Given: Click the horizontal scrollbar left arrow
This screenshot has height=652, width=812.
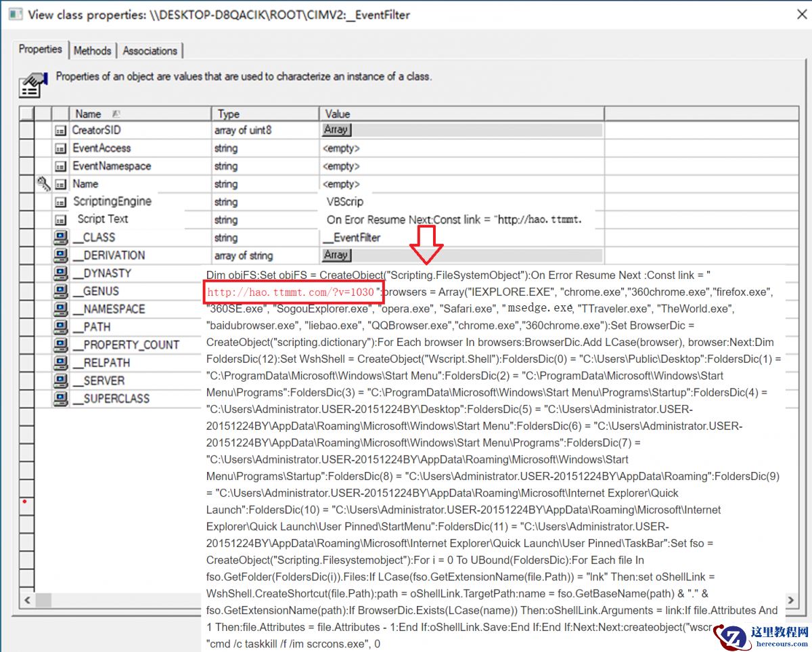Looking at the screenshot, I should [x=26, y=600].
